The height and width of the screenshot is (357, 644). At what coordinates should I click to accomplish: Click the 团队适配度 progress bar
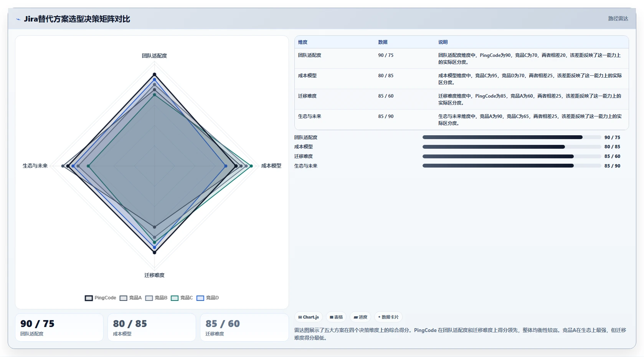click(x=512, y=137)
